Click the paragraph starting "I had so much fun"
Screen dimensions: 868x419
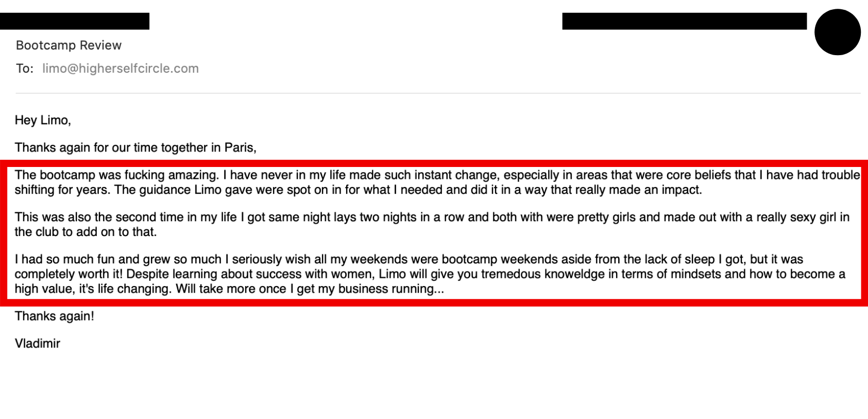tap(430, 274)
